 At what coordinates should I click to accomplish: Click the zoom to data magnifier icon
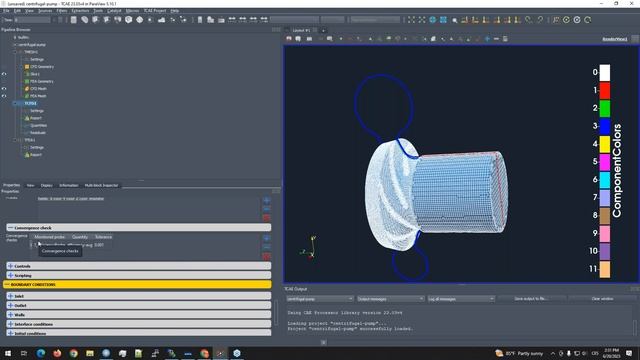point(454,20)
